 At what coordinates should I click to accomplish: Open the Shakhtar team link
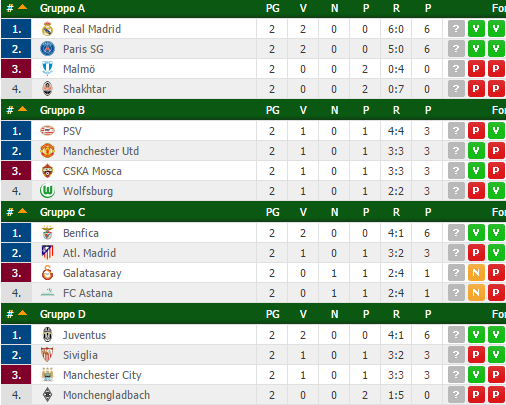85,89
